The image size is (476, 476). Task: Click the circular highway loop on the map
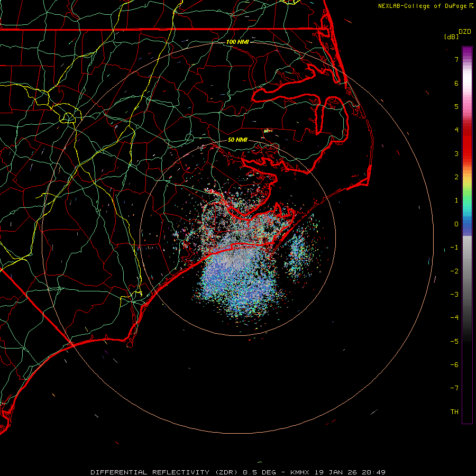tap(68, 117)
